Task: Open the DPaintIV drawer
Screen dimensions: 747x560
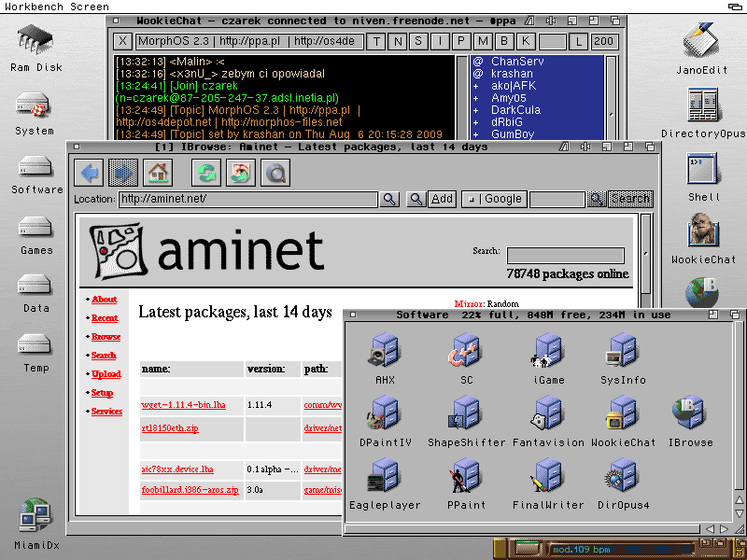Action: coord(385,413)
